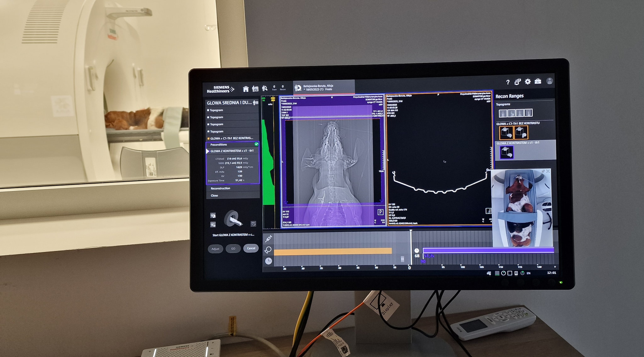
Task: Open the patient scheduler calendar icon
Action: pyautogui.click(x=255, y=89)
